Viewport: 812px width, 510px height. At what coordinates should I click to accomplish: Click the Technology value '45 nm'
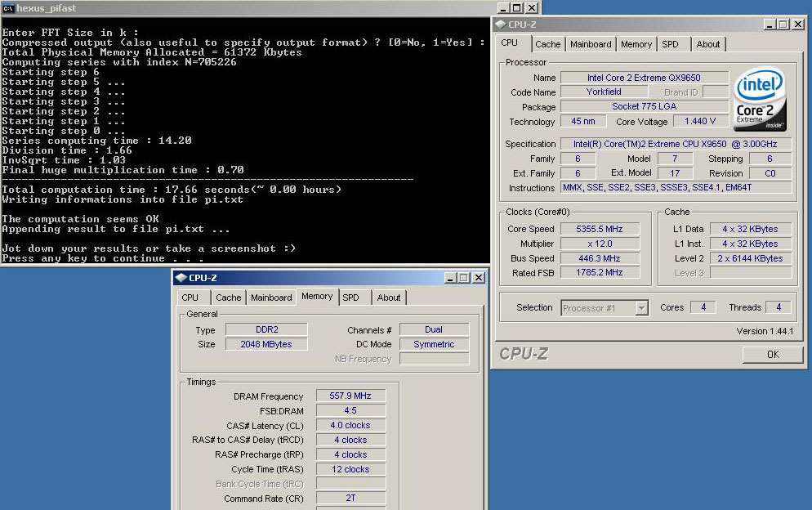click(x=583, y=121)
